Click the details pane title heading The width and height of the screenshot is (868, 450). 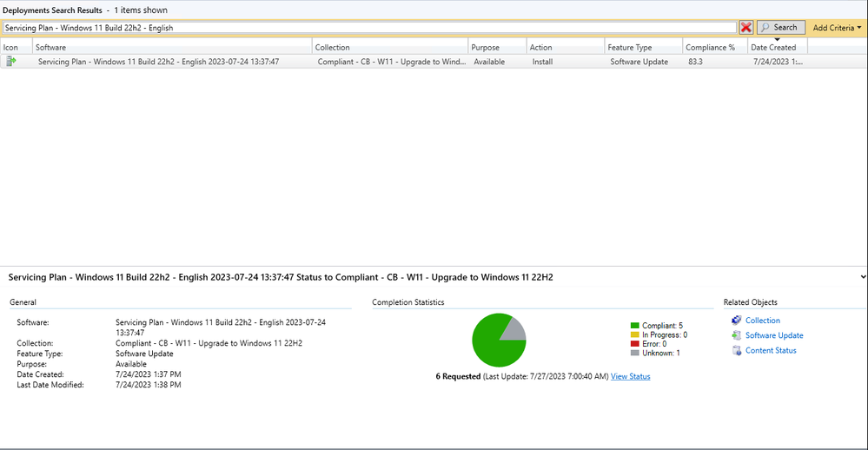[x=280, y=277]
